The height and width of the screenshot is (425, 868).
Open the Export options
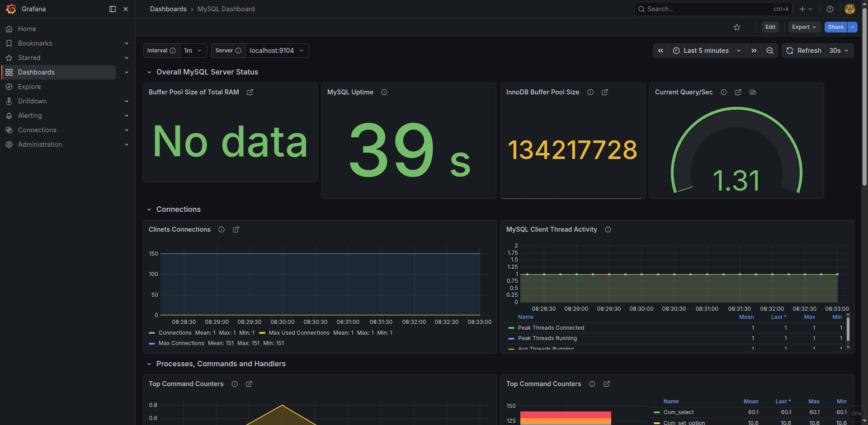[804, 27]
